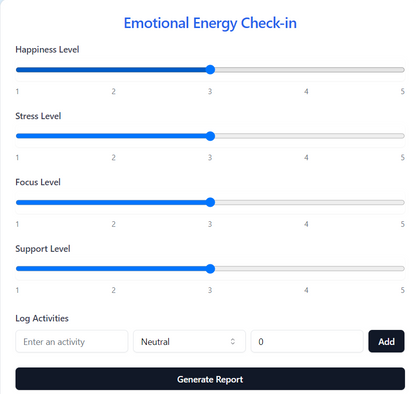Image resolution: width=416 pixels, height=394 pixels.
Task: Focus the 'Enter an activity' text field
Action: click(72, 341)
